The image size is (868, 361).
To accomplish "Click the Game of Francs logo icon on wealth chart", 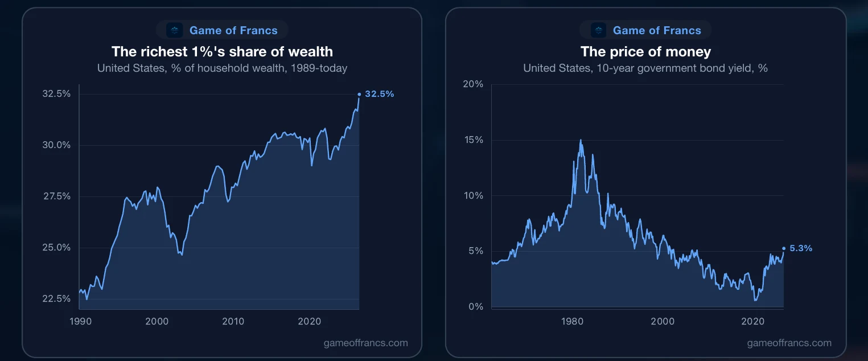I will 175,30.
